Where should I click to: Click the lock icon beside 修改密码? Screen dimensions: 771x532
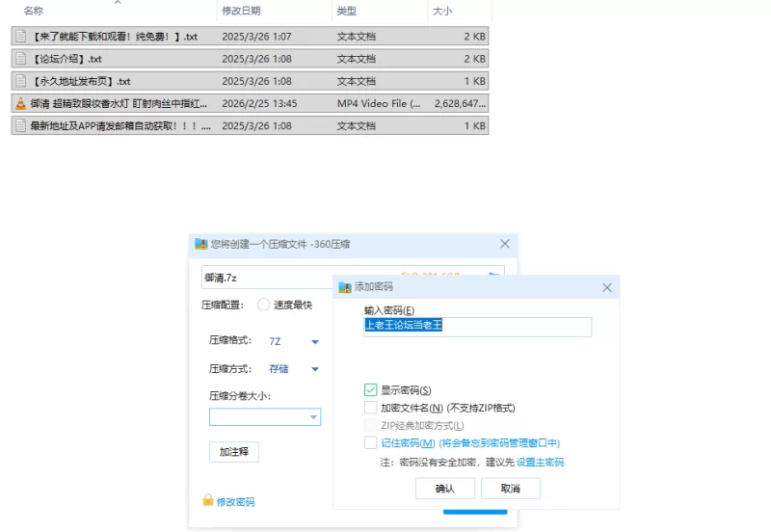(208, 500)
